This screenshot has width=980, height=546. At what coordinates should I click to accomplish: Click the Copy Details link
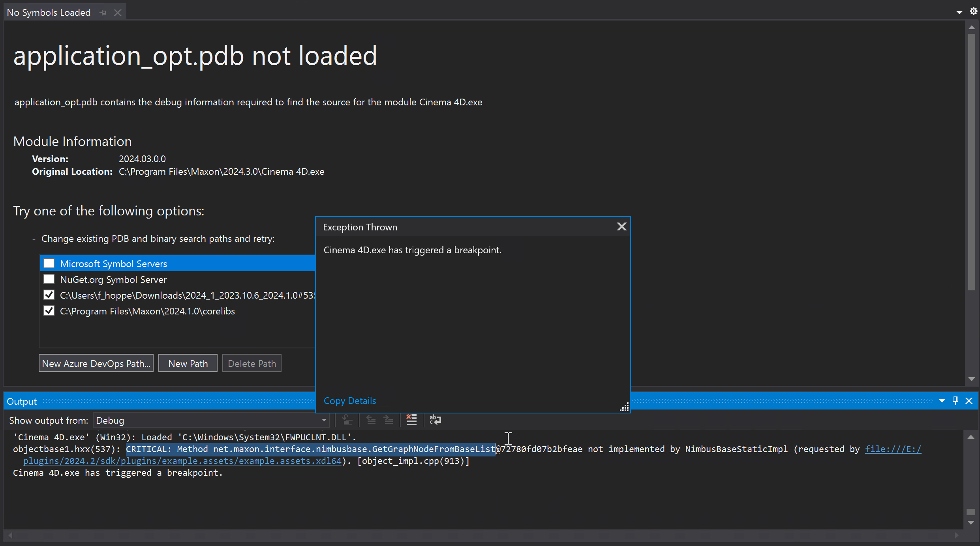tap(349, 401)
